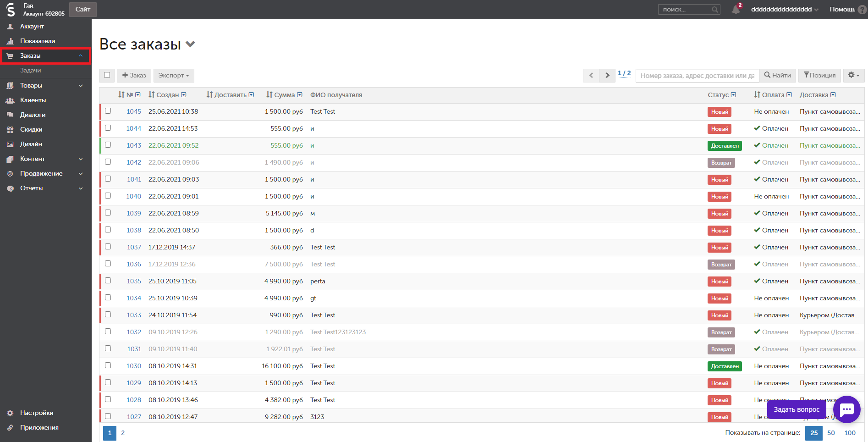Click the Клиенты people icon
The image size is (868, 442).
[10, 100]
